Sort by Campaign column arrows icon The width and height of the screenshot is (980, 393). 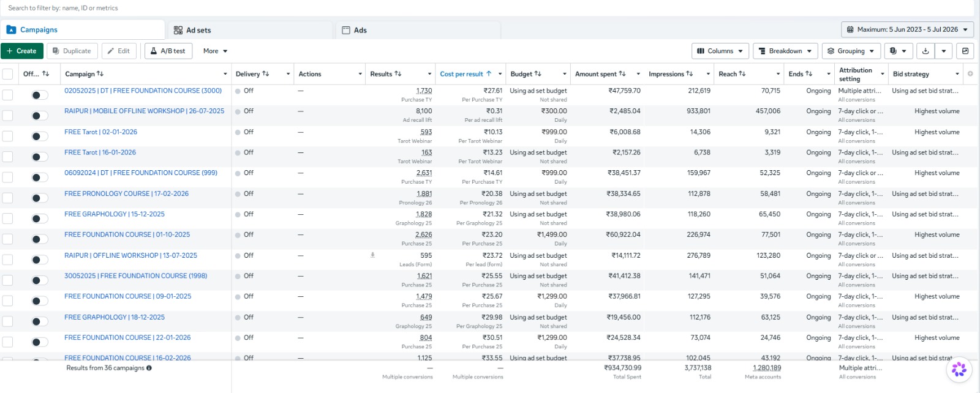click(x=100, y=74)
